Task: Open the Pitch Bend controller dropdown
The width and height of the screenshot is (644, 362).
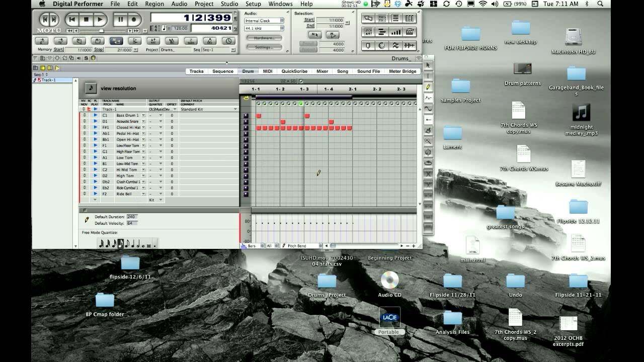Action: pyautogui.click(x=301, y=246)
